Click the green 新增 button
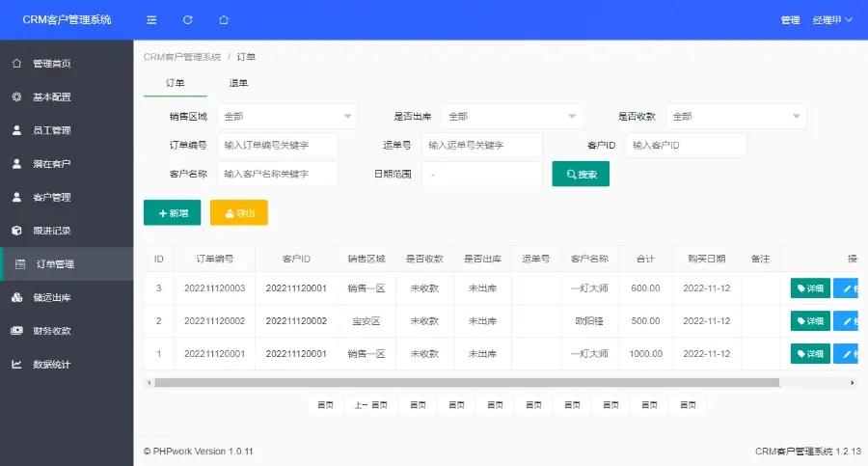868x466 pixels. 173,213
